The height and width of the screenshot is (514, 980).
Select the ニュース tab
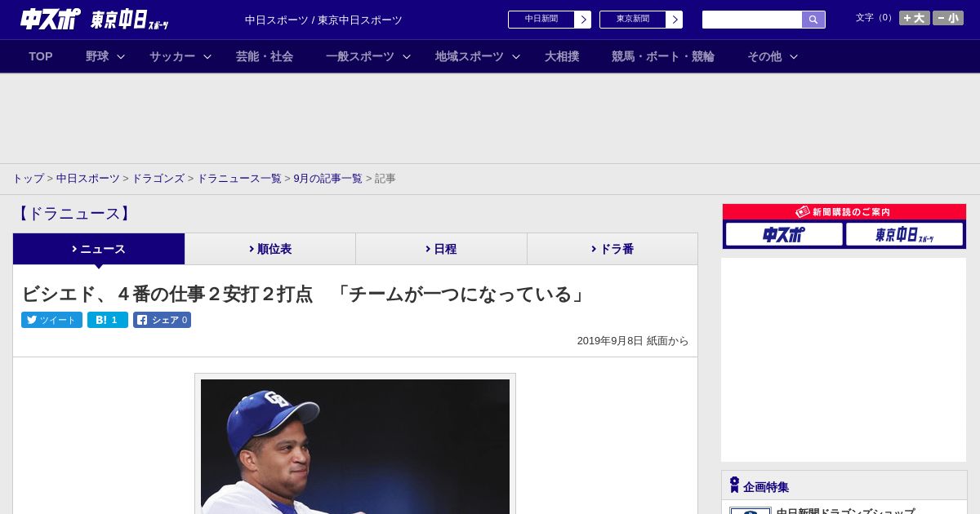(x=99, y=249)
